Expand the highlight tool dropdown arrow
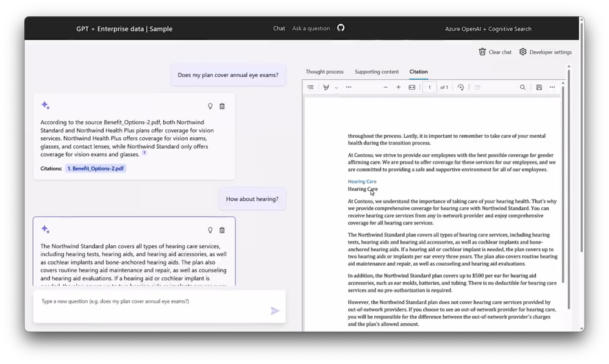Image resolution: width=609 pixels, height=364 pixels. [x=337, y=88]
